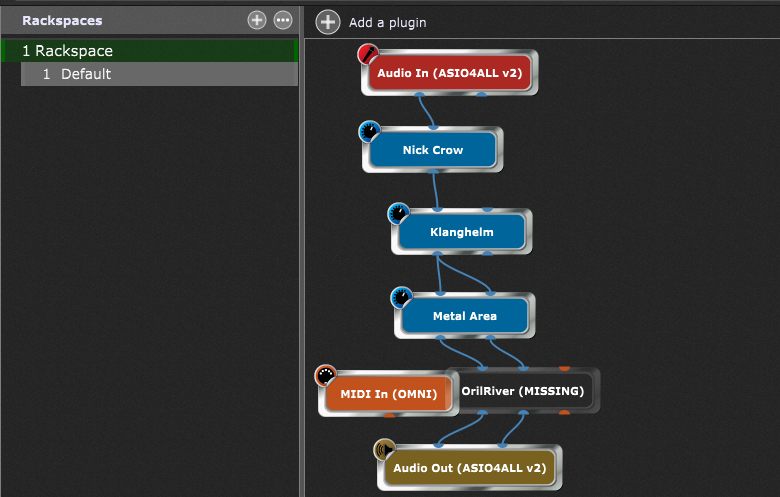This screenshot has height=497, width=780.
Task: Select the 1 Rackspace row
Action: (x=150, y=51)
